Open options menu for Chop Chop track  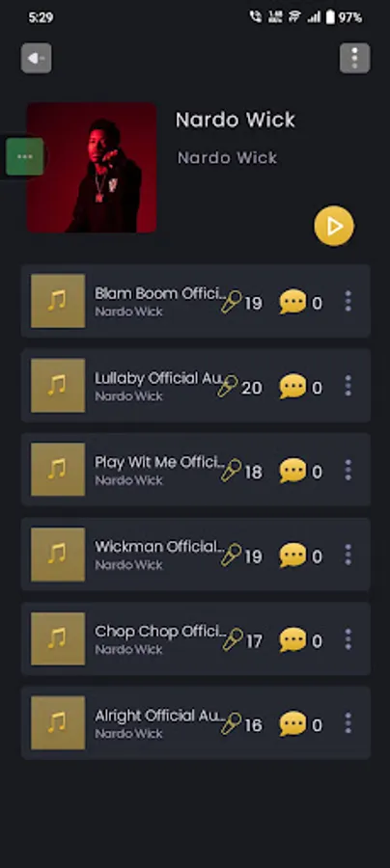348,638
